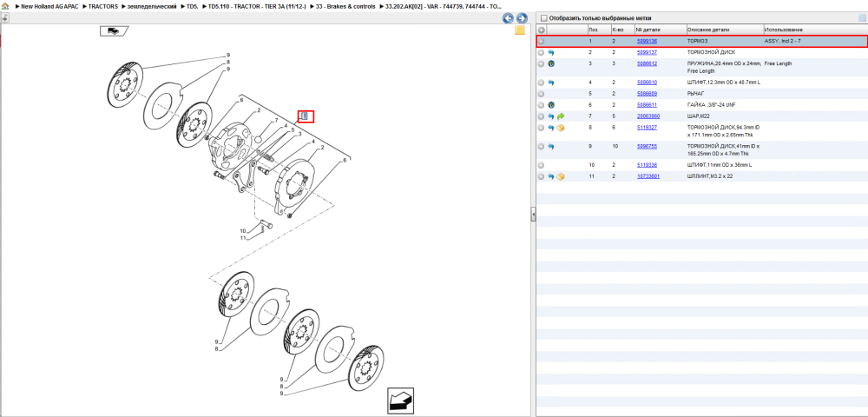This screenshot has height=417, width=868.
Task: Click the green arrow icon on row 20063060
Action: point(560,117)
